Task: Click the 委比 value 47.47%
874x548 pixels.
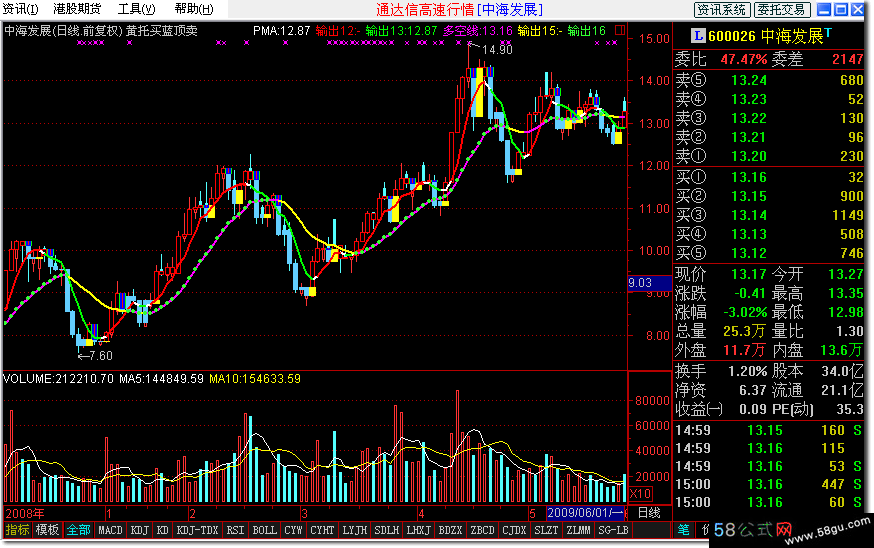Action: click(744, 59)
